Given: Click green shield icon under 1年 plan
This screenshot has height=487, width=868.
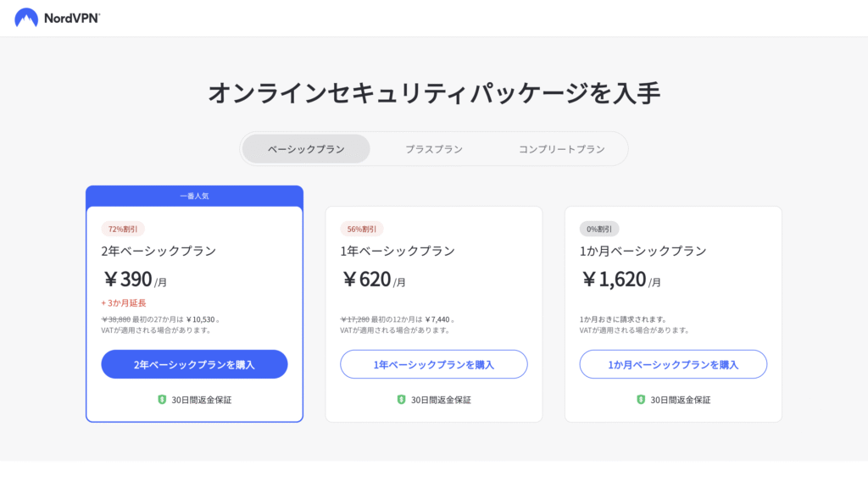Looking at the screenshot, I should point(401,400).
